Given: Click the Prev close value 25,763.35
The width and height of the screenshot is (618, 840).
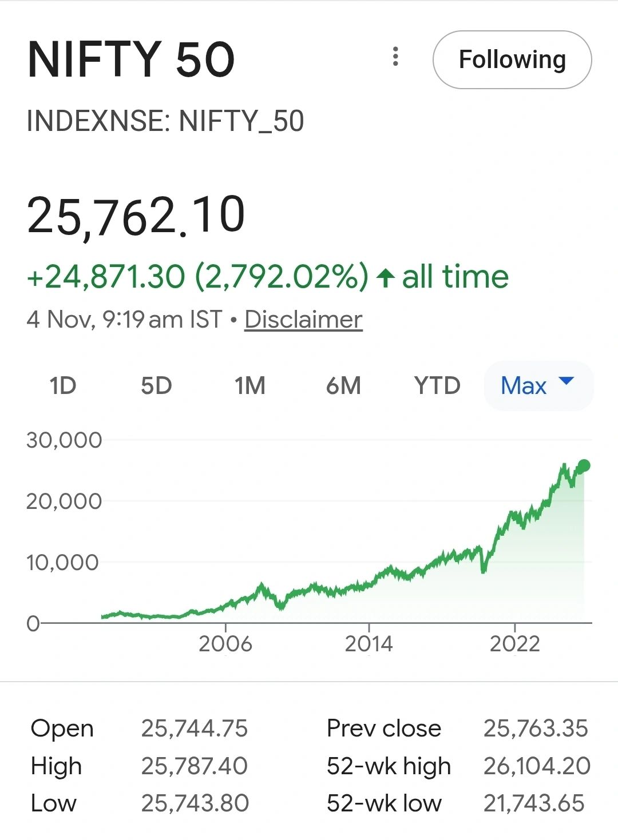Looking at the screenshot, I should (x=536, y=728).
